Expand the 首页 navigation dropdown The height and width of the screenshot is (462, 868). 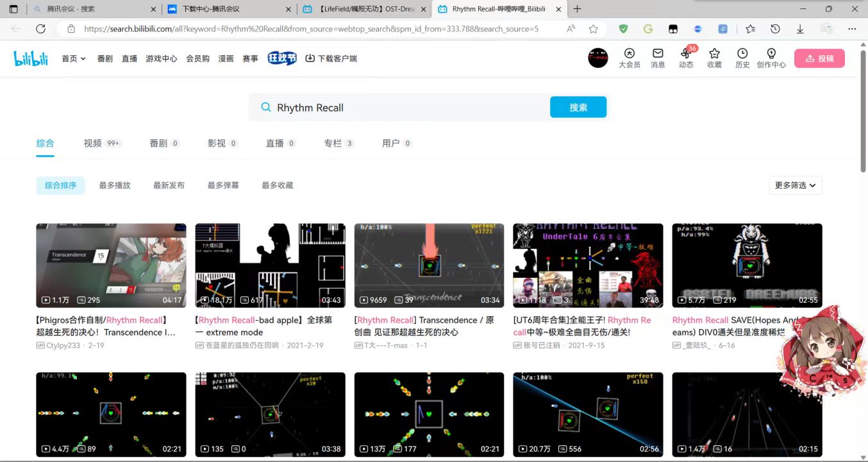pos(73,58)
